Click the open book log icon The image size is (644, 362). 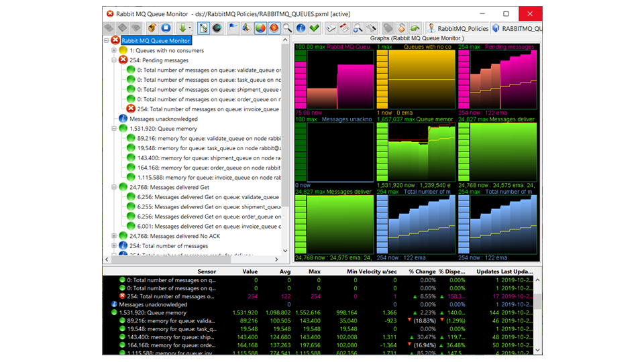[x=331, y=28]
